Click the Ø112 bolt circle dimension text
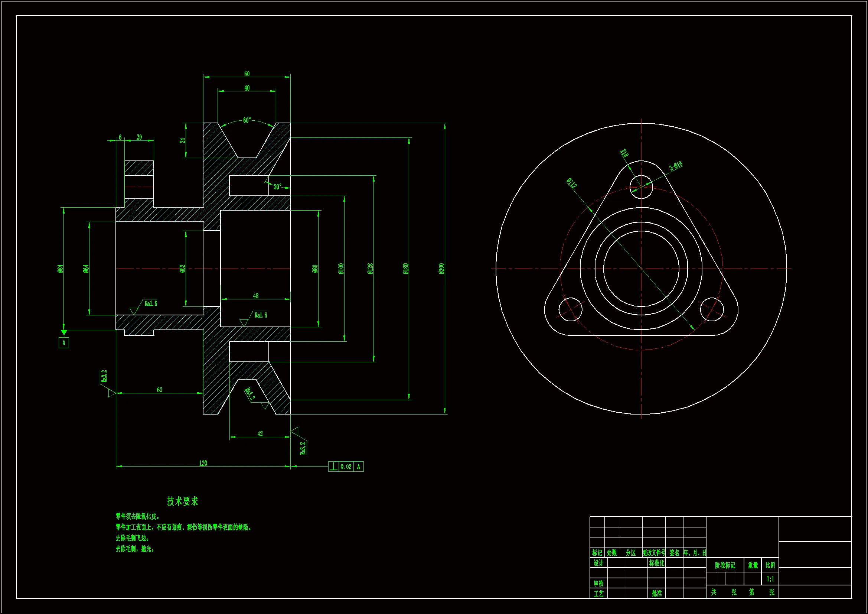The width and height of the screenshot is (868, 614). [572, 183]
